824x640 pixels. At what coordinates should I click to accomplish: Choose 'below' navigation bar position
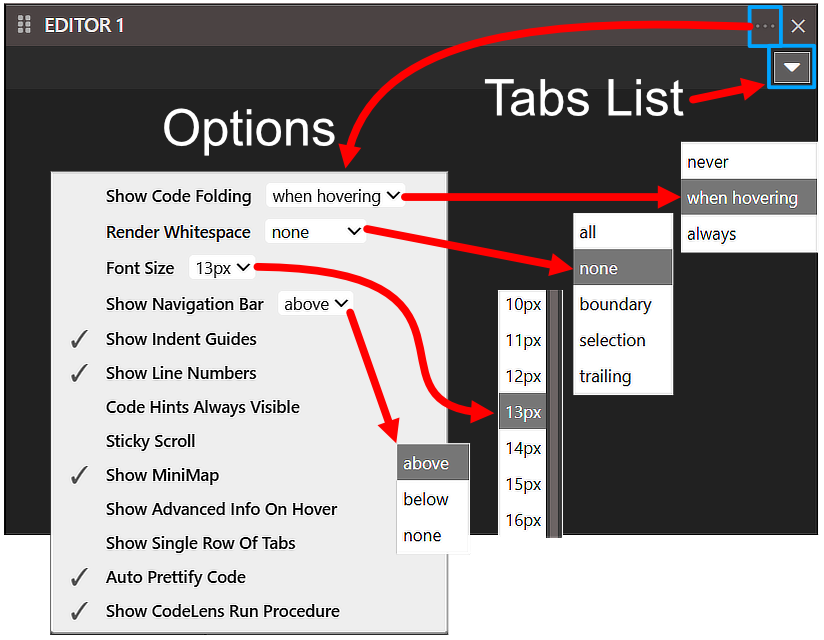pyautogui.click(x=425, y=499)
